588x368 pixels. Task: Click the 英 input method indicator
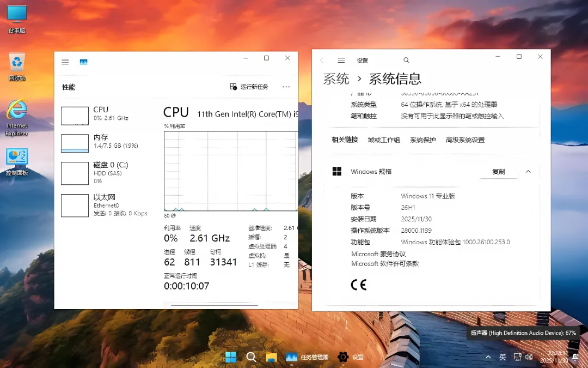click(503, 357)
